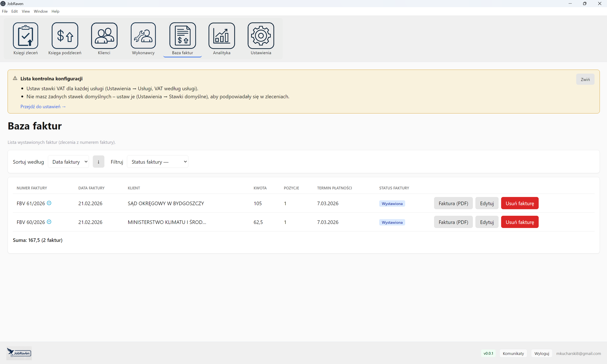Toggle sort direction arrow button
The image size is (607, 364).
[x=98, y=162]
